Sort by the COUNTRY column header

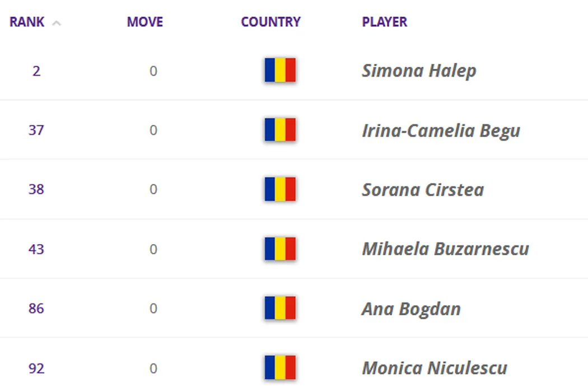coord(271,22)
